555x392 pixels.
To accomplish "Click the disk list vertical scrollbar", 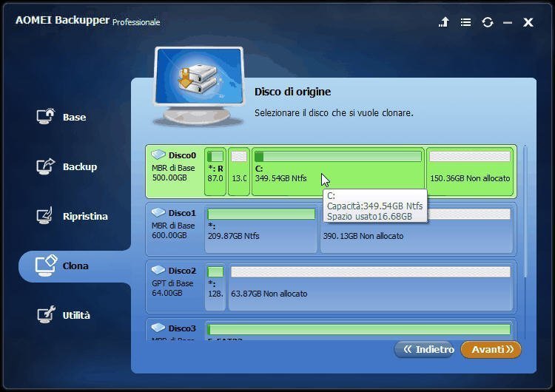I will pos(525,212).
